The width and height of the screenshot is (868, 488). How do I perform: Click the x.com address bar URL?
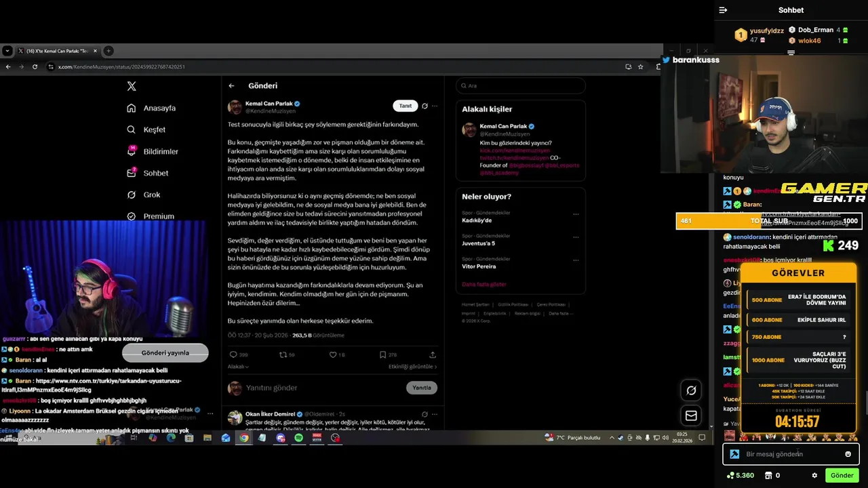[121, 66]
